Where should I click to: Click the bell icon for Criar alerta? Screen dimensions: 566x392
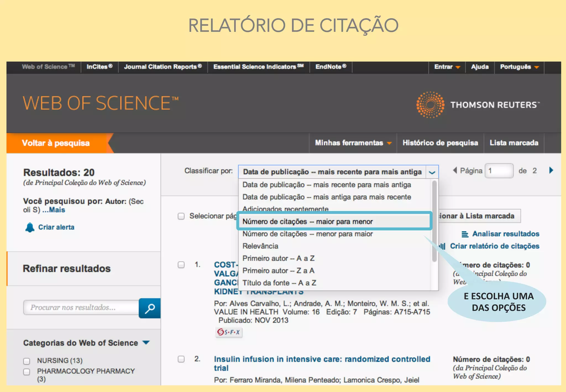[x=30, y=227]
